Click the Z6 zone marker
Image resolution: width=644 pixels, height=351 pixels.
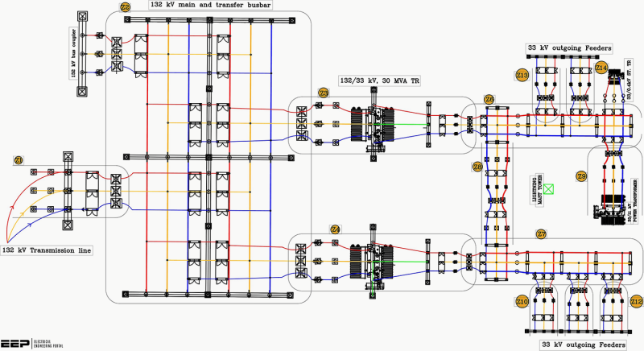(489, 99)
